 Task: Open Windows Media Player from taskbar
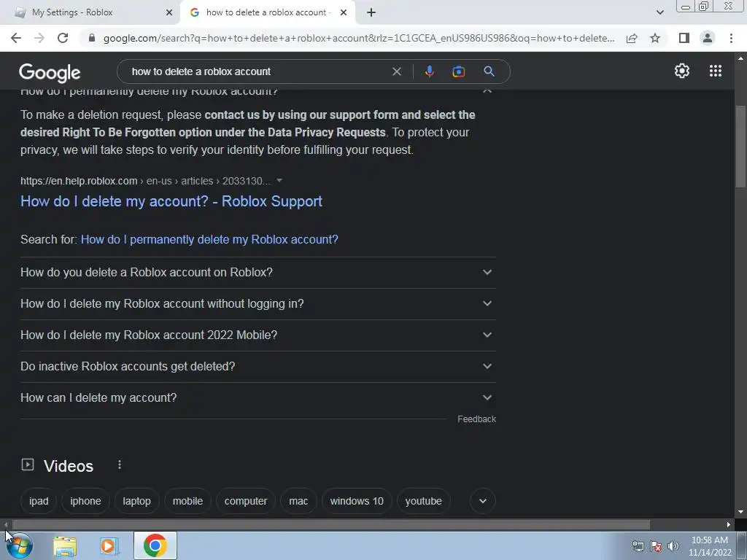click(109, 545)
